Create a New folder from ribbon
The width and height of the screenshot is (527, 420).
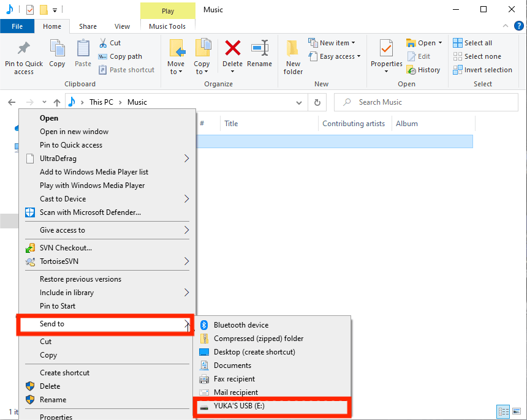293,57
